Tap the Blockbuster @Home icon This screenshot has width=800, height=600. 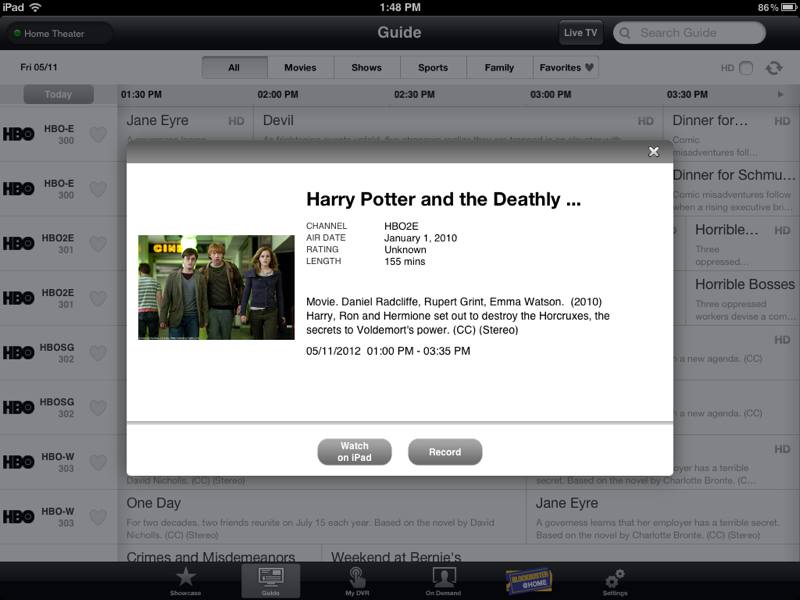(x=528, y=580)
